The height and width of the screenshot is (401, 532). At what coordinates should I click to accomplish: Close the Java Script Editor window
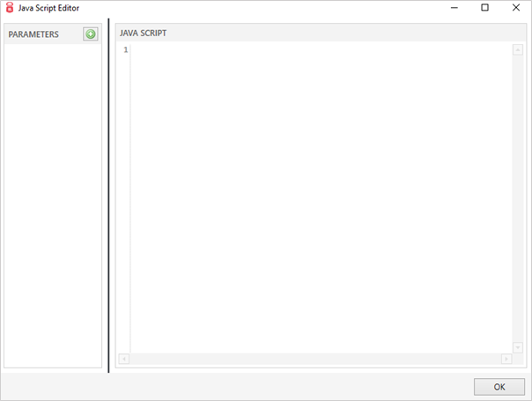click(x=516, y=7)
